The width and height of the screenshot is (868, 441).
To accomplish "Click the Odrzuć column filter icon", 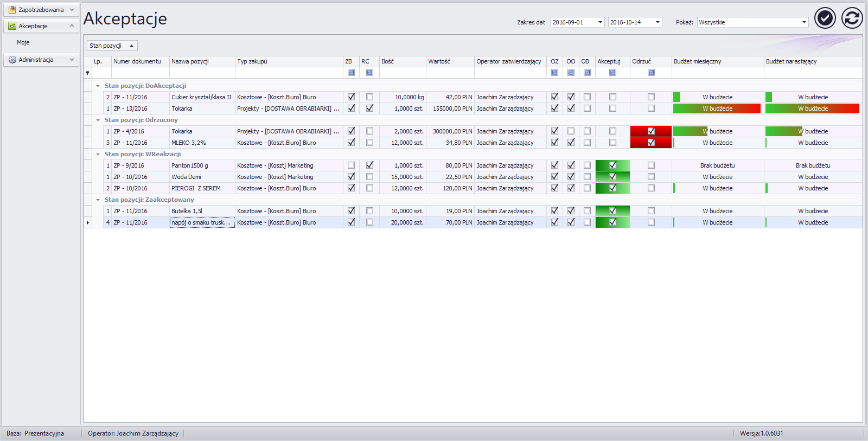I will [651, 73].
